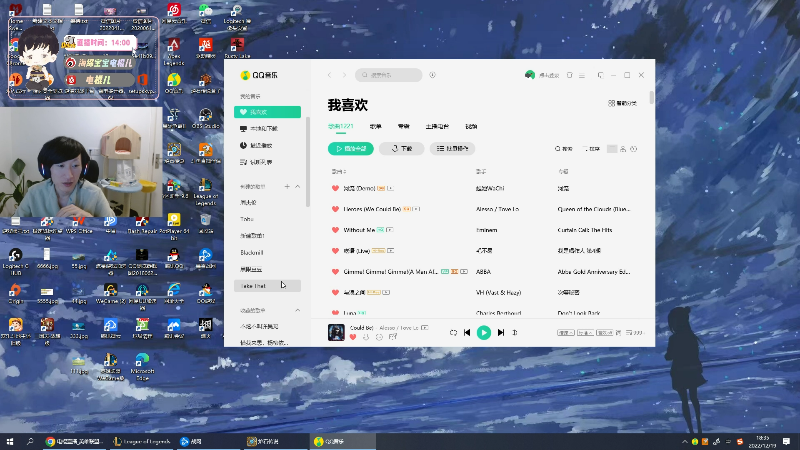Unlike the Heroes (We Could Be) heart
Image resolution: width=800 pixels, height=450 pixels.
point(335,209)
